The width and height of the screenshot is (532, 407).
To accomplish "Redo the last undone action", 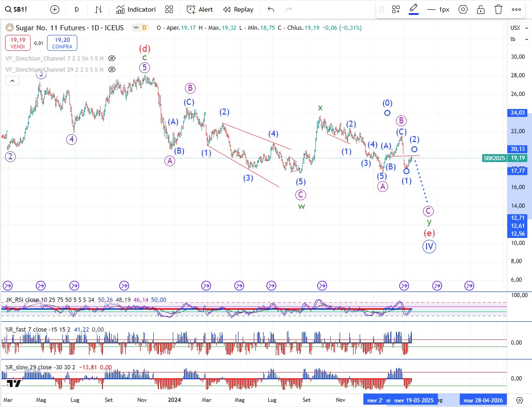I will coord(288,9).
